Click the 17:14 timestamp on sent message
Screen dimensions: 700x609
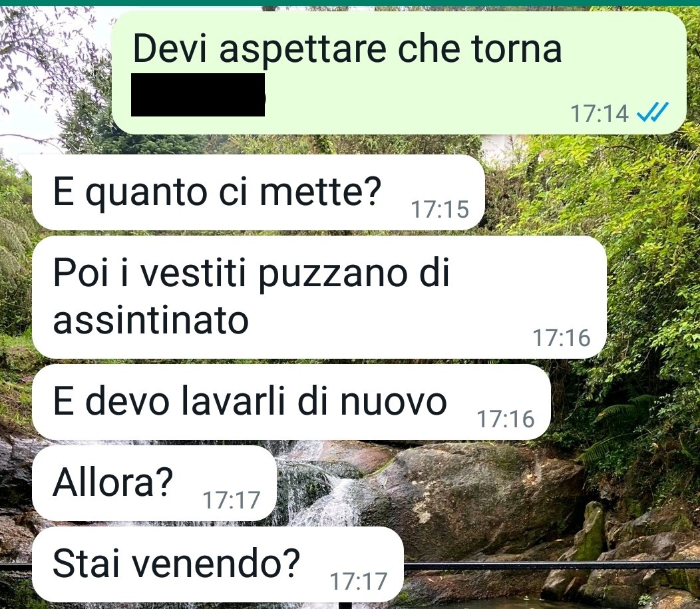click(600, 113)
